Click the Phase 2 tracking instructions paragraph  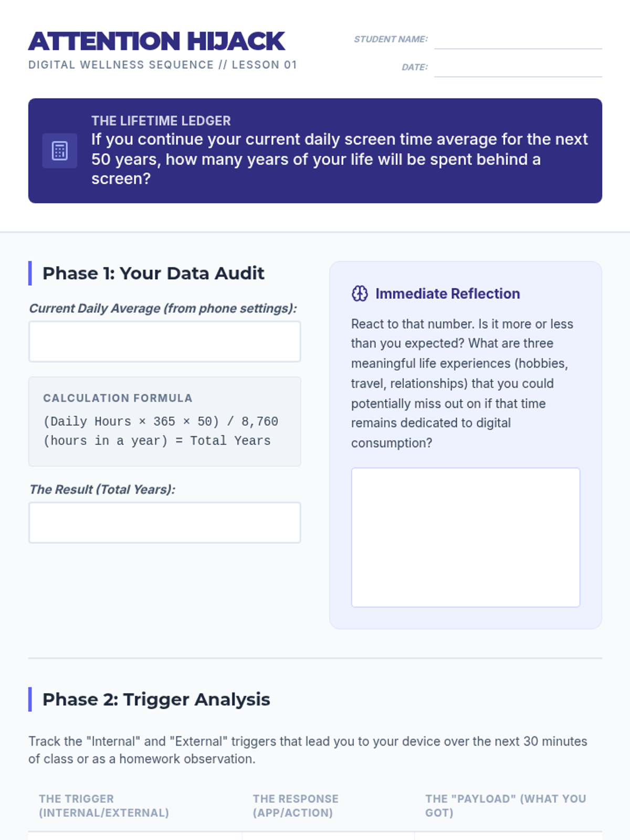pyautogui.click(x=308, y=750)
